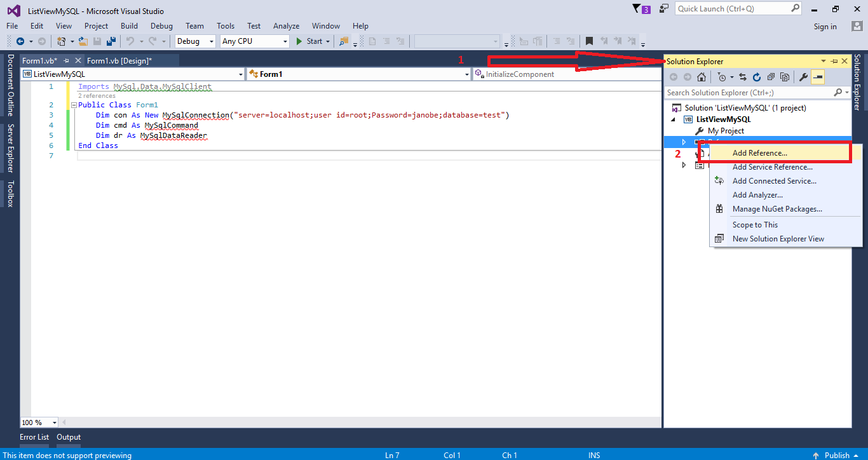Choose New Solution Explorer View item
Screen dimensions: 868x460
point(786,239)
